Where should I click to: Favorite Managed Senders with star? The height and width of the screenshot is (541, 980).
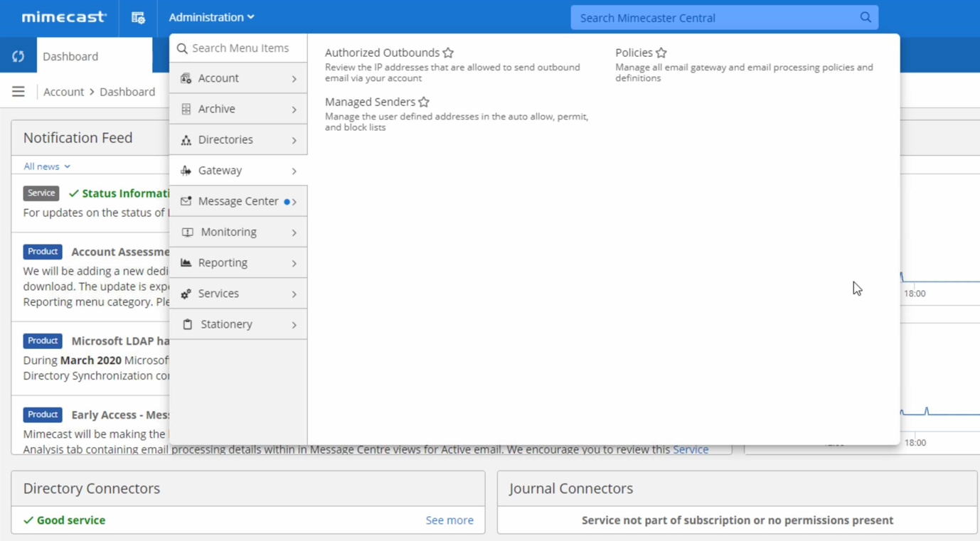(x=424, y=102)
